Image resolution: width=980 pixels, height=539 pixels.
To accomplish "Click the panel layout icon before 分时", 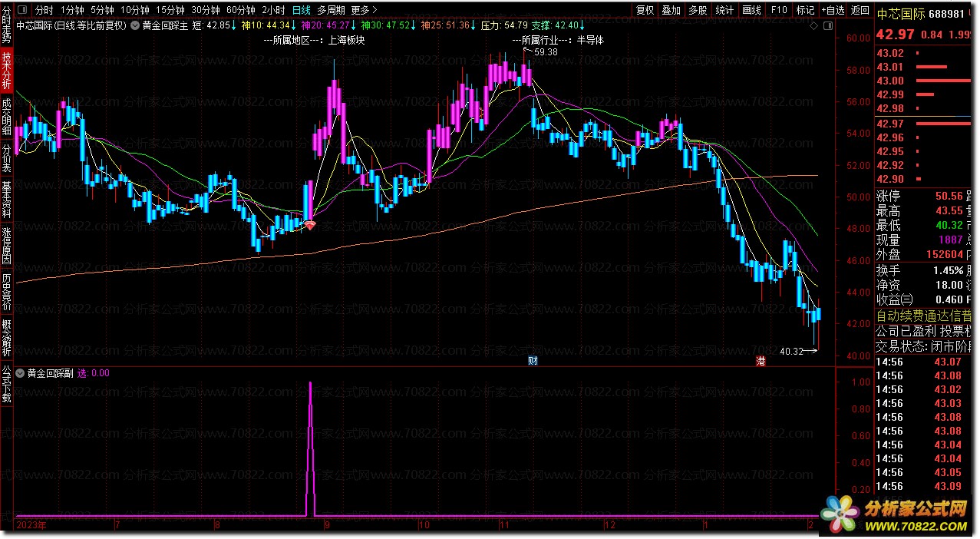I will tap(22, 10).
